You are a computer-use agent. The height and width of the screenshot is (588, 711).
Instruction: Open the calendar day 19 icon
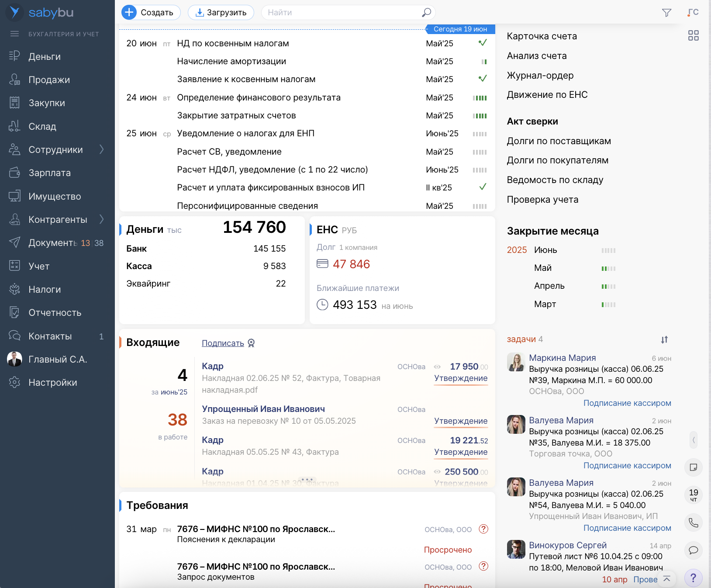[x=693, y=495]
